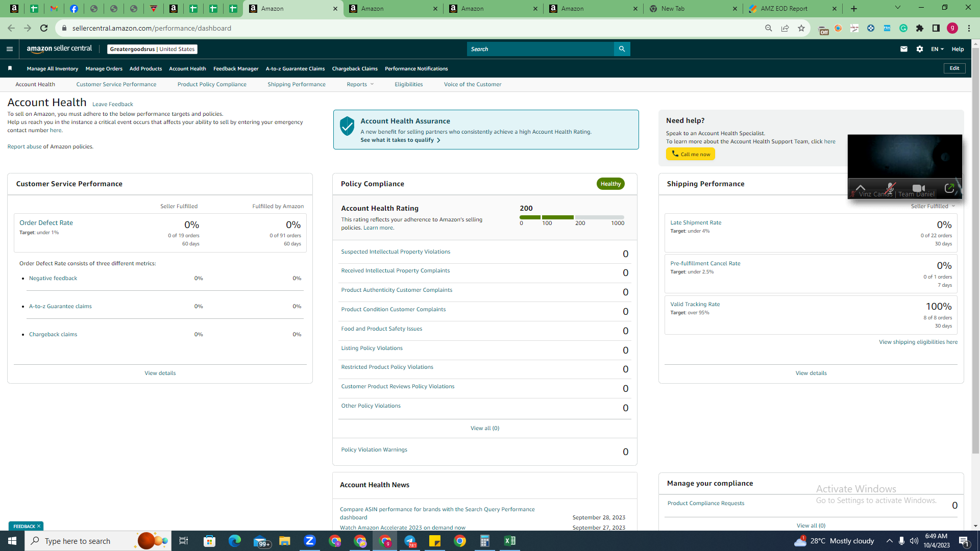Open a new browser tab
The width and height of the screenshot is (980, 551).
coord(854,9)
